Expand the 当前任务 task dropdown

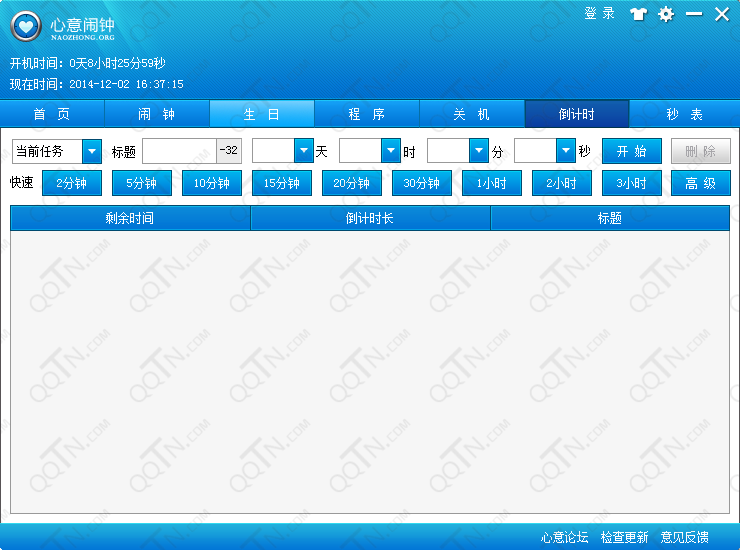(92, 151)
